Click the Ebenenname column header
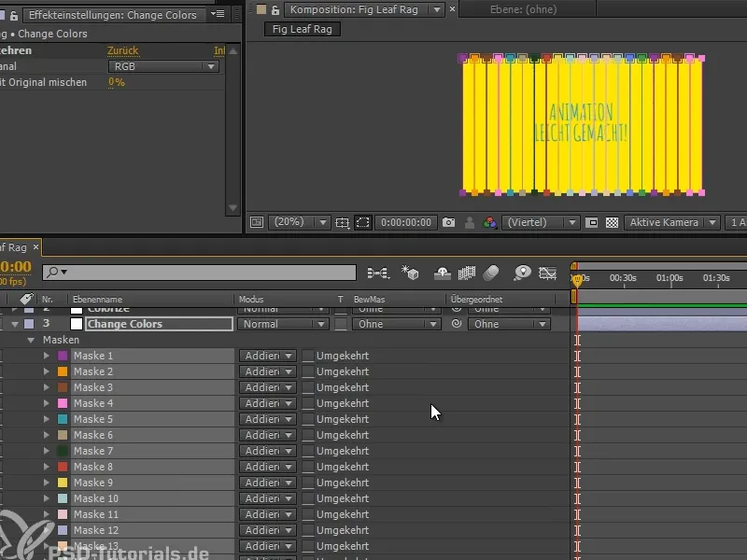 (97, 299)
